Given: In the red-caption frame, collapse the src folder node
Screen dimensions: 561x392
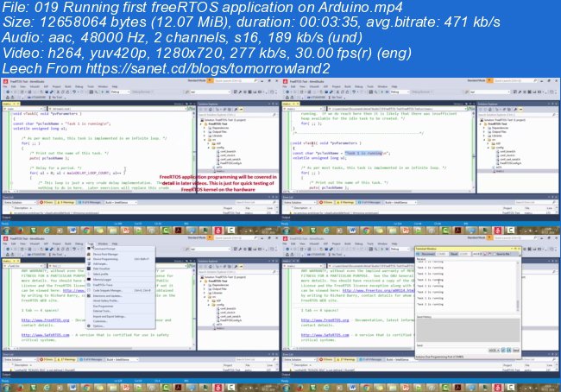Looking at the screenshot, I should point(205,140).
